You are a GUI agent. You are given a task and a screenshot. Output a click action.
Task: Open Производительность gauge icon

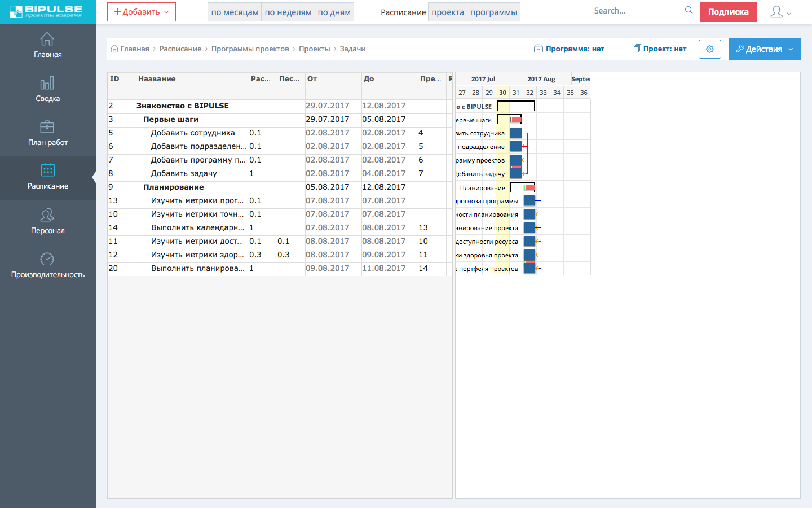[47, 259]
